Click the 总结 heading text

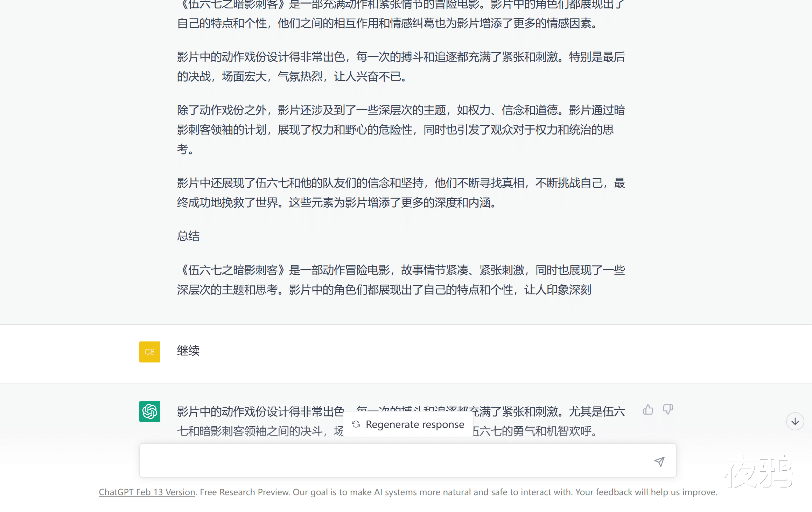pyautogui.click(x=188, y=236)
